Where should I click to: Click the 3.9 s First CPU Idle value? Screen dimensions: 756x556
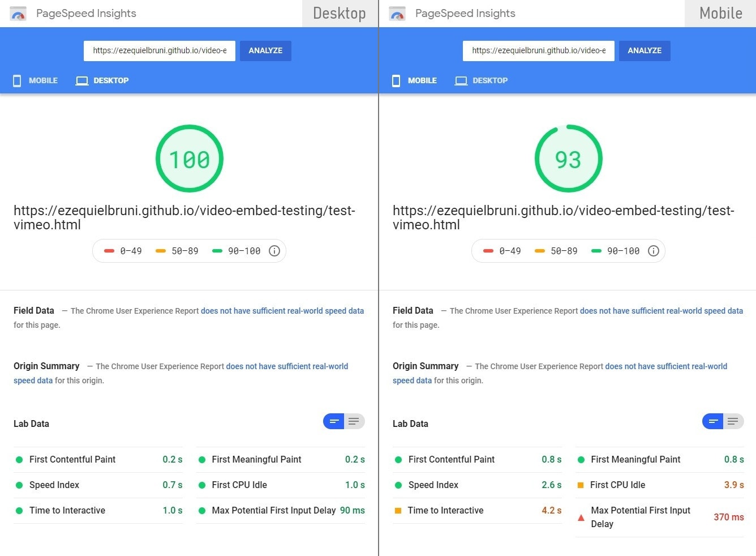point(734,485)
